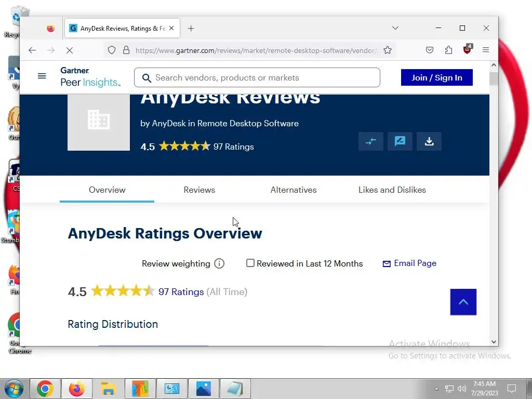Open Chrome from the taskbar
Viewport: 532px width, 399px height.
coord(45,389)
